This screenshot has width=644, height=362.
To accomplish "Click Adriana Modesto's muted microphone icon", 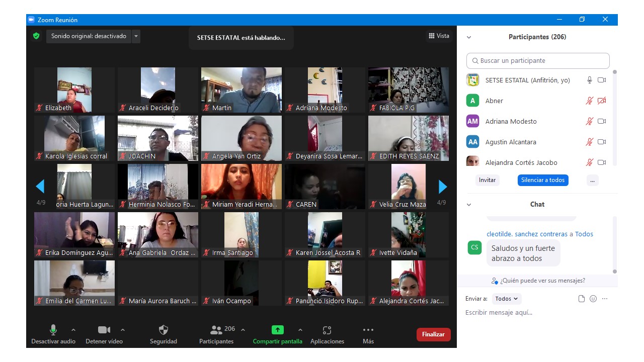I will tap(590, 121).
